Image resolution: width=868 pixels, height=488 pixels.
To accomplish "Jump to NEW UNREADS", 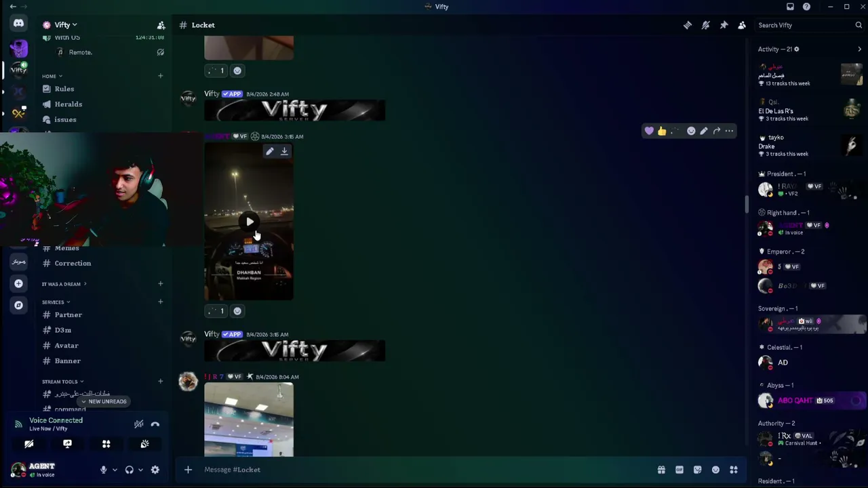I will (x=103, y=401).
